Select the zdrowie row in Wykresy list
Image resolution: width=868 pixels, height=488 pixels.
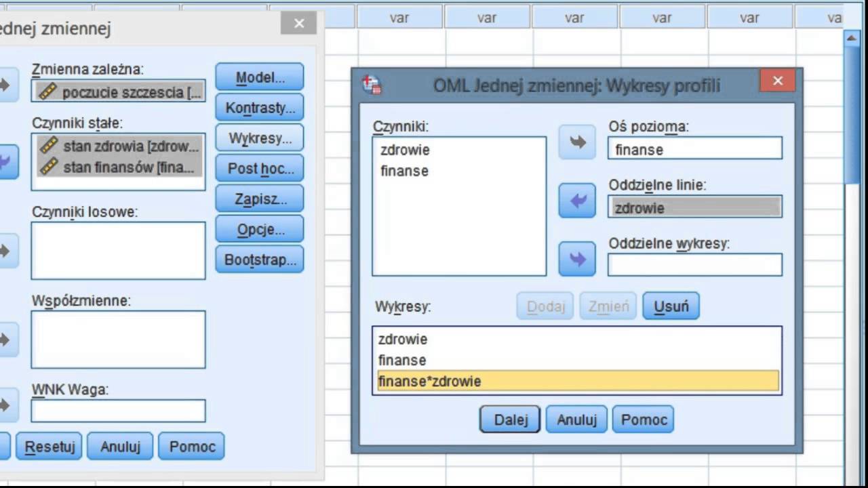tap(577, 339)
